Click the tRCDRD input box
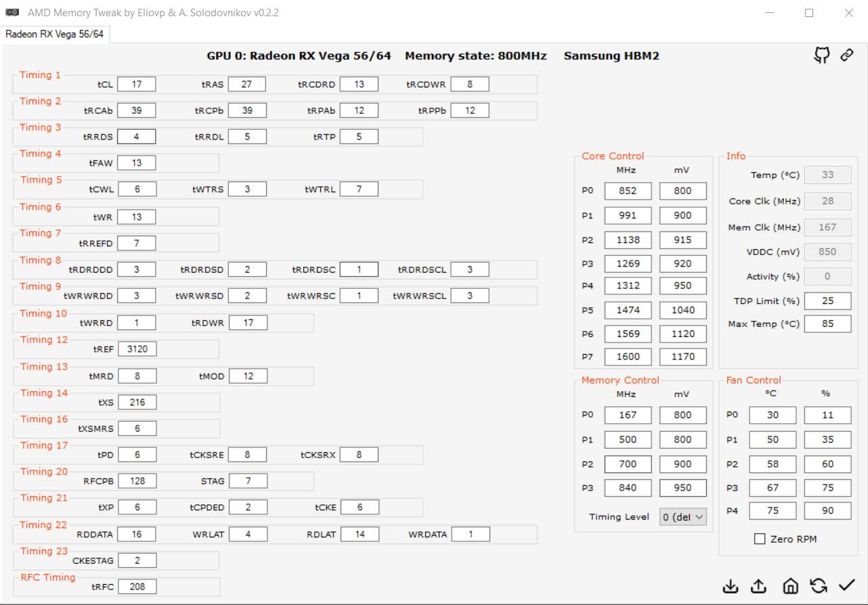The width and height of the screenshot is (868, 605). coord(359,85)
